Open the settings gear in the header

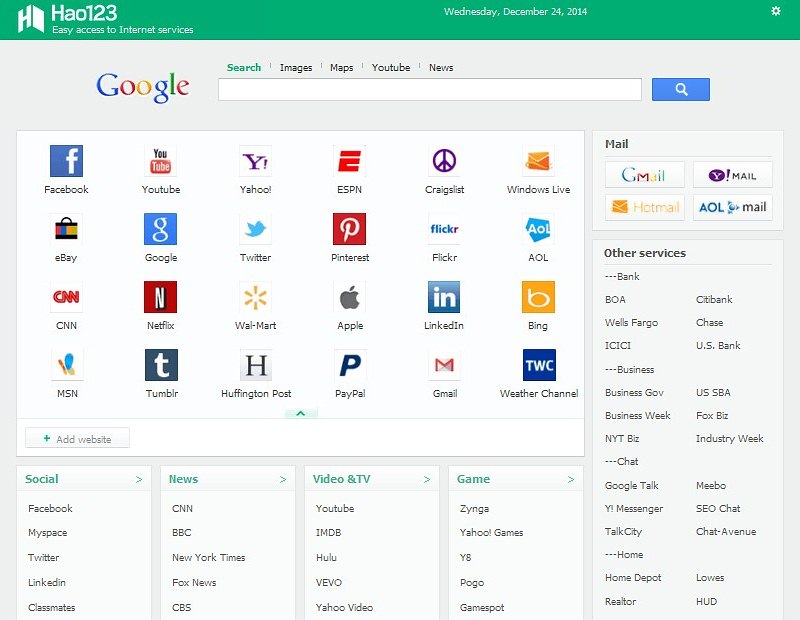(x=776, y=11)
